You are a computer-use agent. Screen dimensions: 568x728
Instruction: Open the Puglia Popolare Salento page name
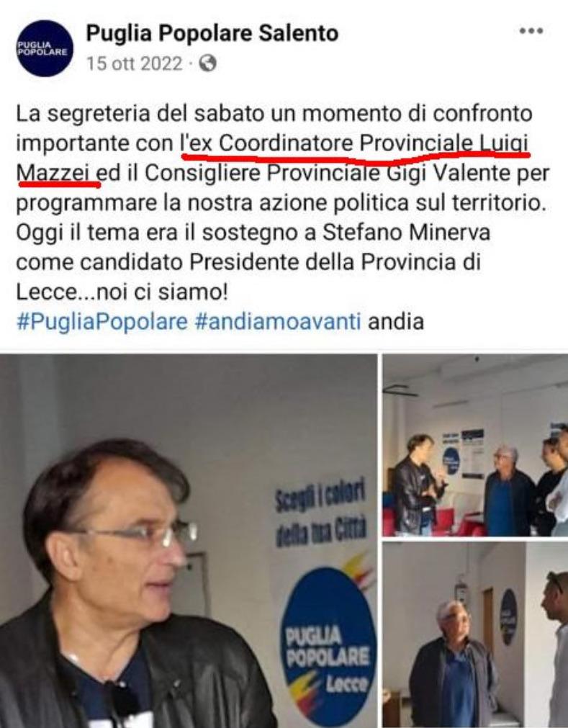pos(212,33)
